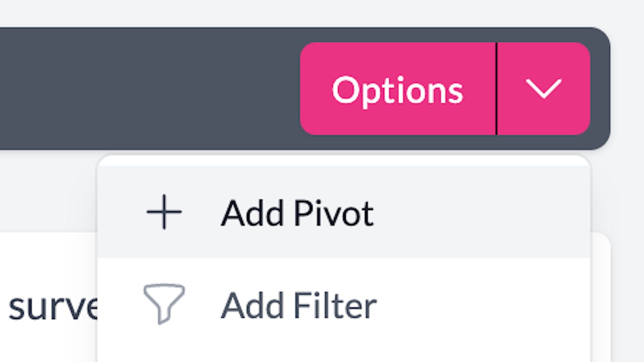Click the divider side of the Options split button
This screenshot has height=362, width=644.
point(544,89)
